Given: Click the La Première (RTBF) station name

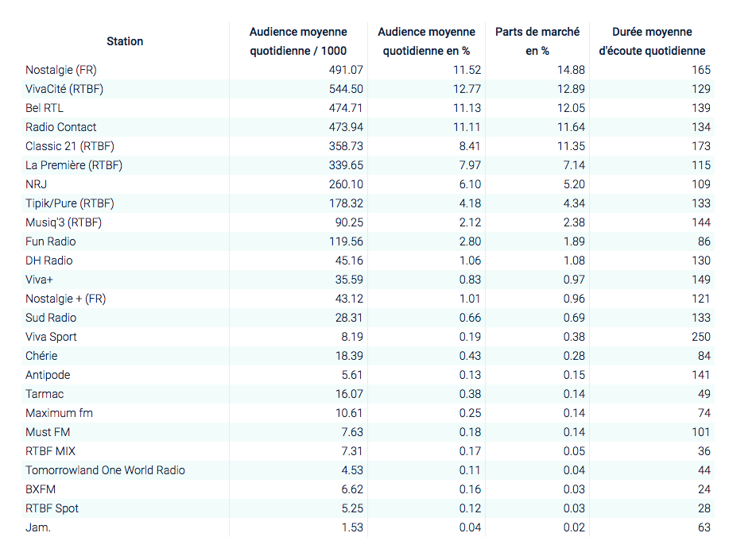Looking at the screenshot, I should coord(74,165).
